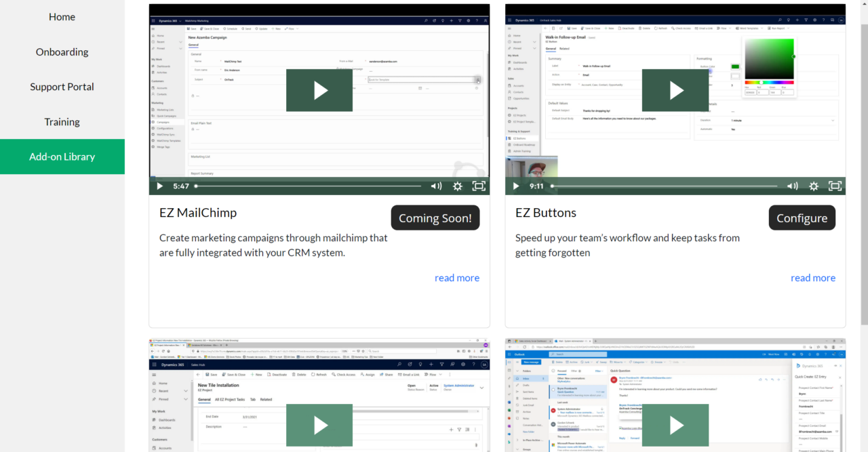
Task: Click the EZ MailChimp title
Action: coord(198,213)
